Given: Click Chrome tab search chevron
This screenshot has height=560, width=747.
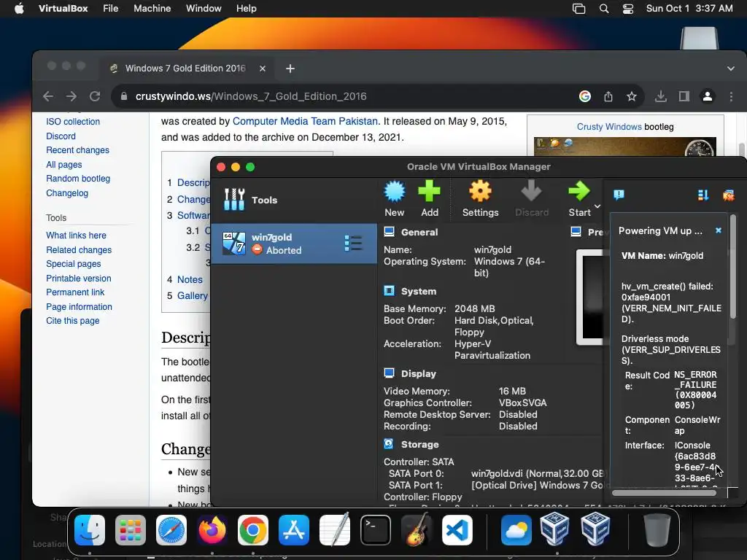Looking at the screenshot, I should (731, 69).
